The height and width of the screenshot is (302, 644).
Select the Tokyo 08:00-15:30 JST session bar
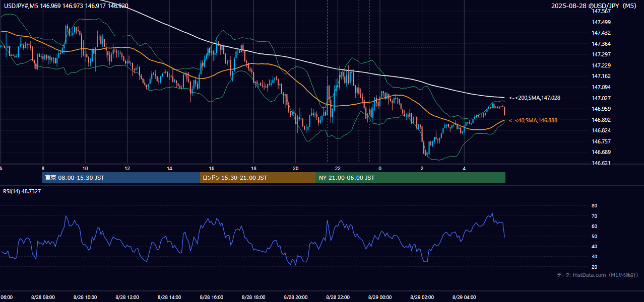click(121, 178)
